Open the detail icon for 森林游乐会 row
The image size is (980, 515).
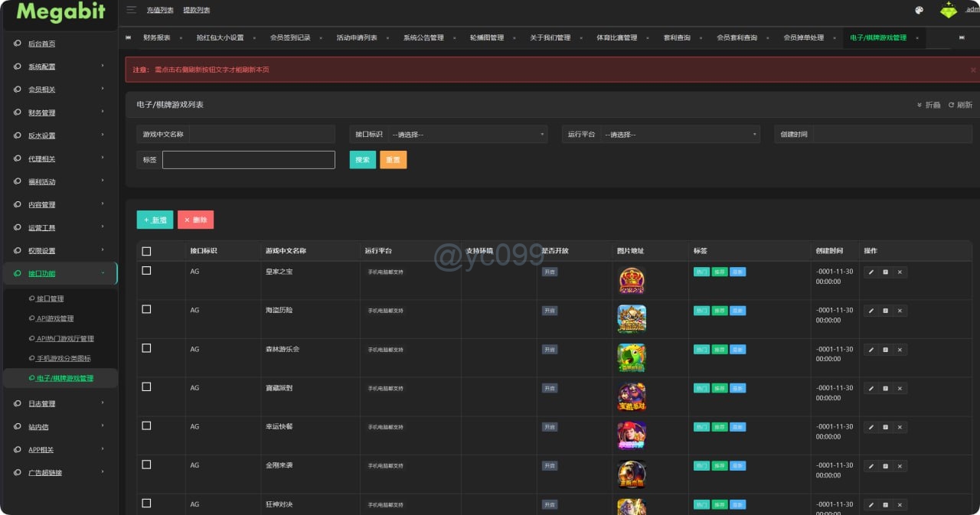[885, 350]
